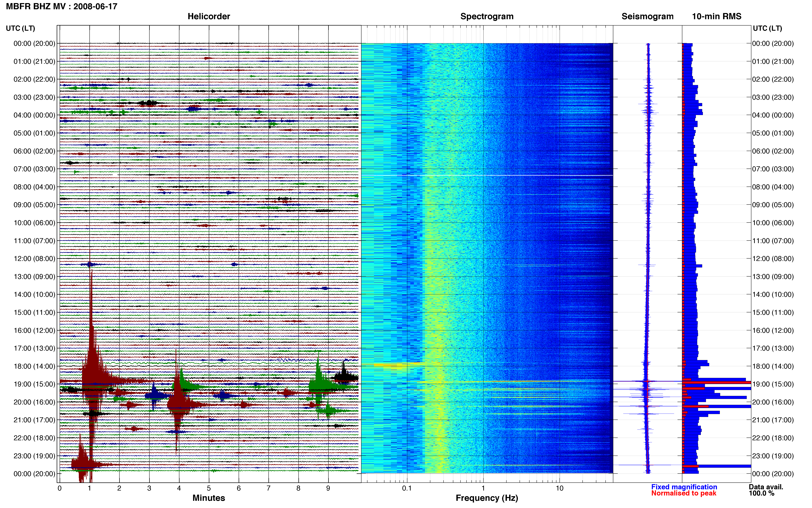Click the right 02:00 (22:00) time label
This screenshot has height=508, width=812.
773,79
